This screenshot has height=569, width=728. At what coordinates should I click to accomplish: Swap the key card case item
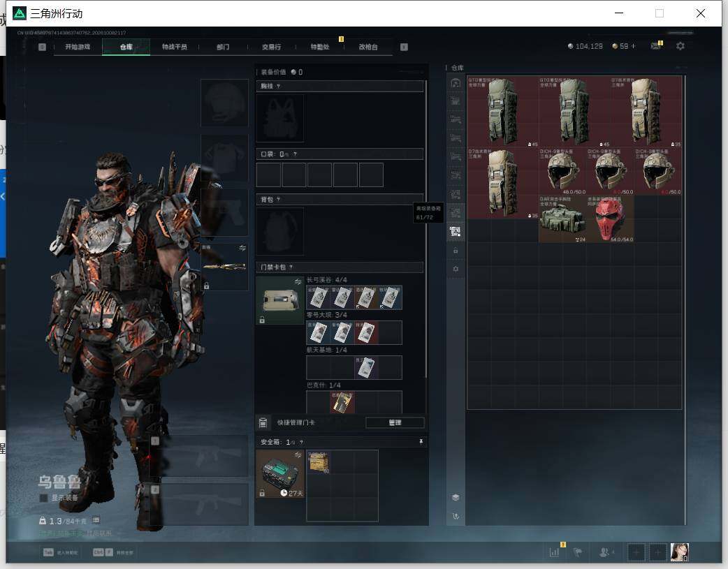298,282
